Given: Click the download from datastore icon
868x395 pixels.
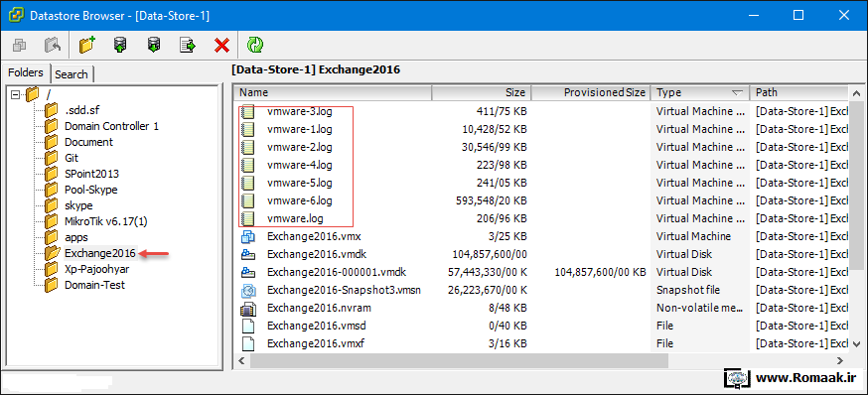Looking at the screenshot, I should coord(154,45).
